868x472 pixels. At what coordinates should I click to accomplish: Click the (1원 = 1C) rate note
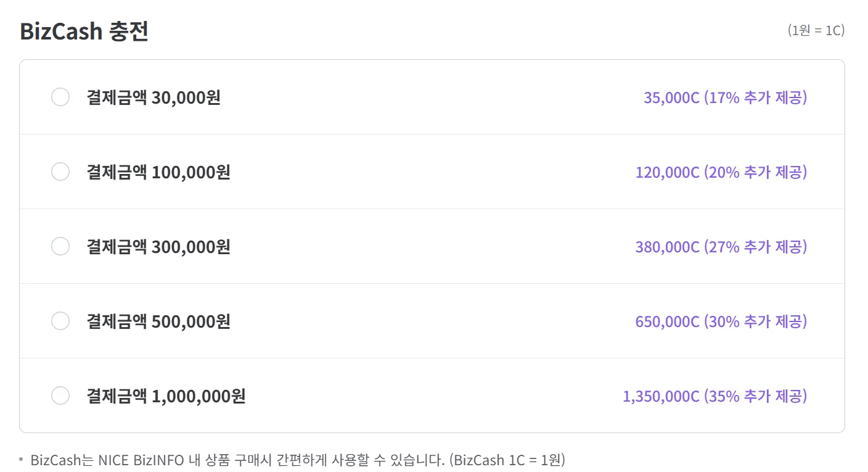[816, 30]
